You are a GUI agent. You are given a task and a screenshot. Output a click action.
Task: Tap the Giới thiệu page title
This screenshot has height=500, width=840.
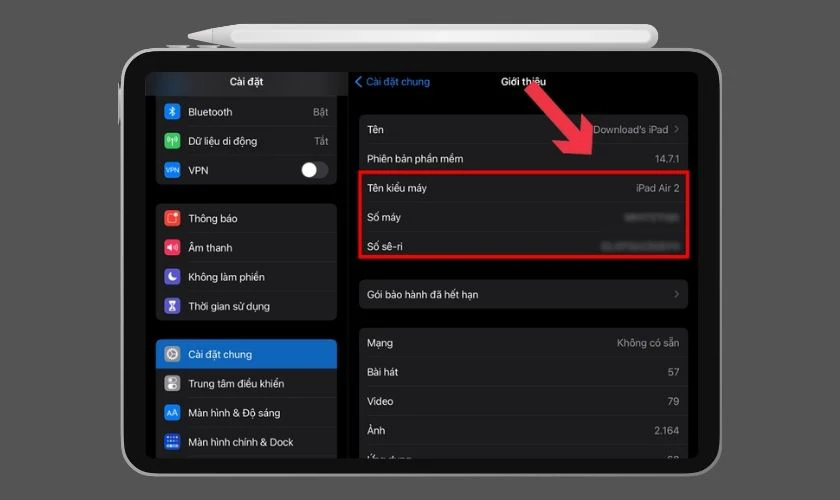click(x=523, y=81)
